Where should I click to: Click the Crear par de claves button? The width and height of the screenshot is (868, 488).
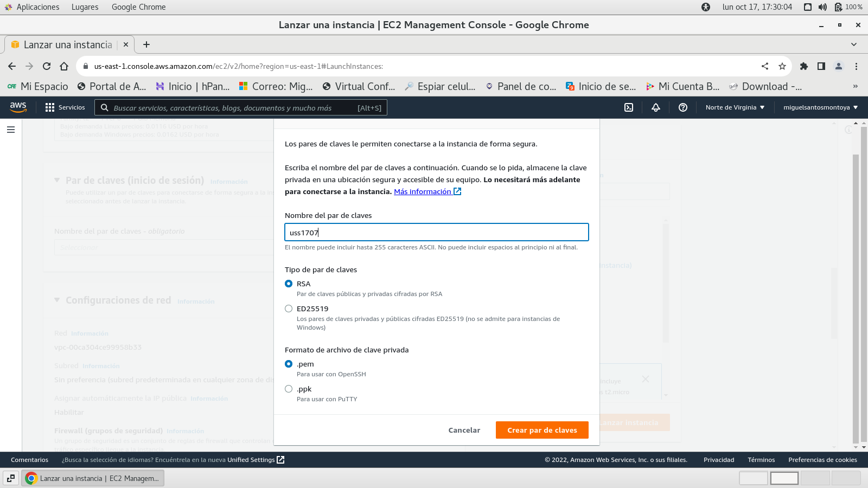click(542, 430)
